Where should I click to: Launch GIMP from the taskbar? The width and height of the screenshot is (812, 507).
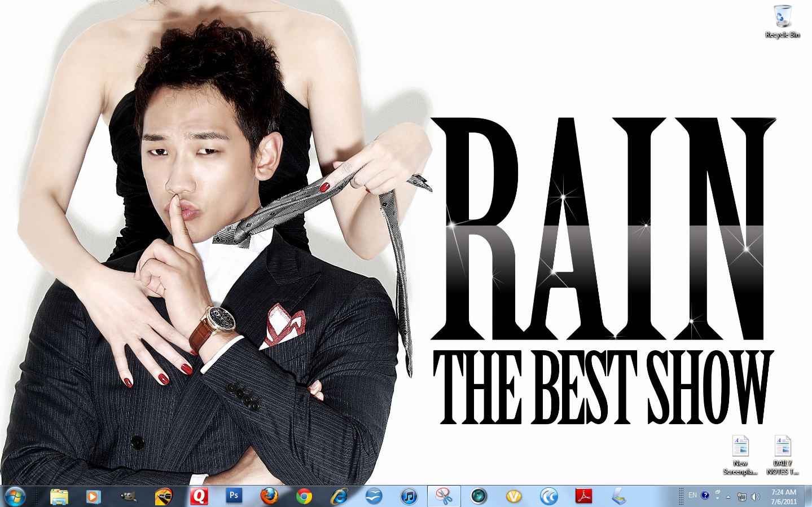pyautogui.click(x=129, y=496)
